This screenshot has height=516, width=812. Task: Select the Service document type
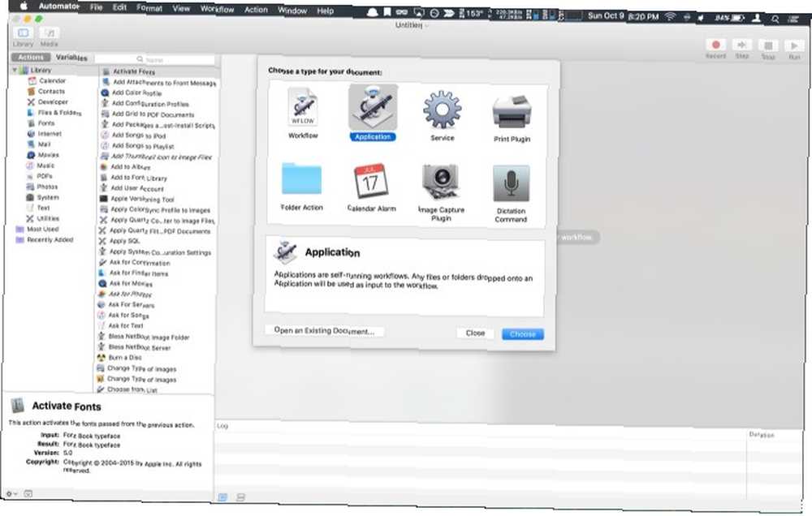click(x=443, y=117)
